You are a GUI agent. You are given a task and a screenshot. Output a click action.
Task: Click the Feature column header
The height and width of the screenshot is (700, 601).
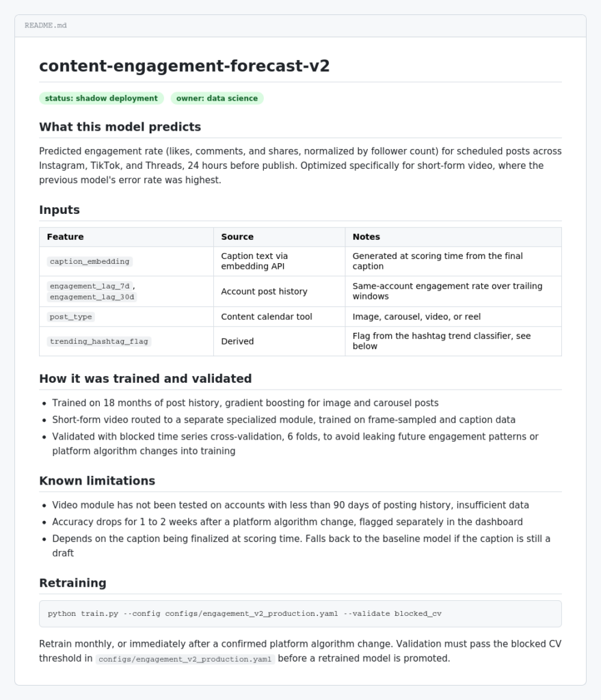click(x=65, y=237)
